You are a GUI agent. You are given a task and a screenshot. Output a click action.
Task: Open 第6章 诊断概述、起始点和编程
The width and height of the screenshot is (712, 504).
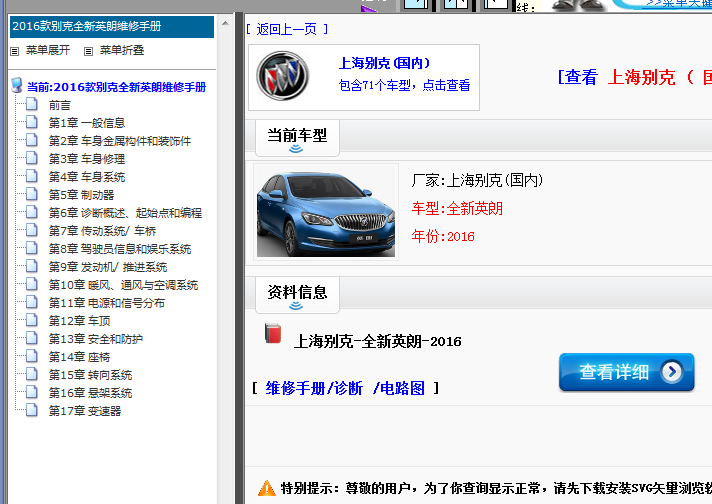click(125, 213)
